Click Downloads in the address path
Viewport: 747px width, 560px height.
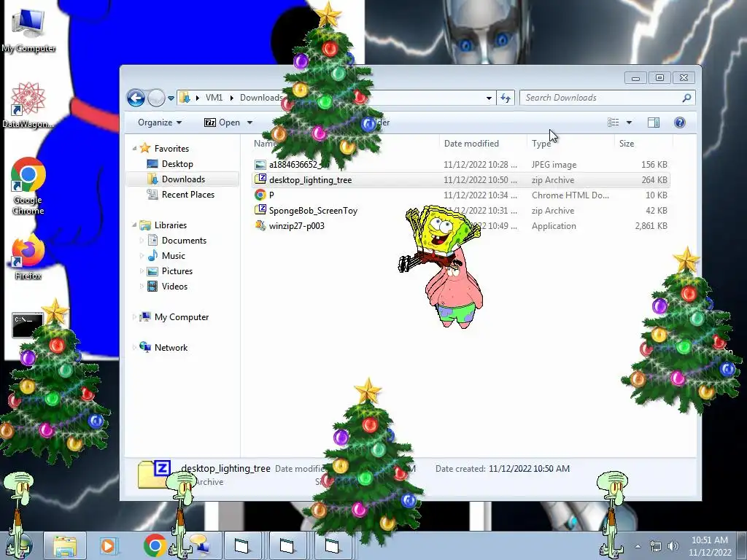(x=261, y=98)
